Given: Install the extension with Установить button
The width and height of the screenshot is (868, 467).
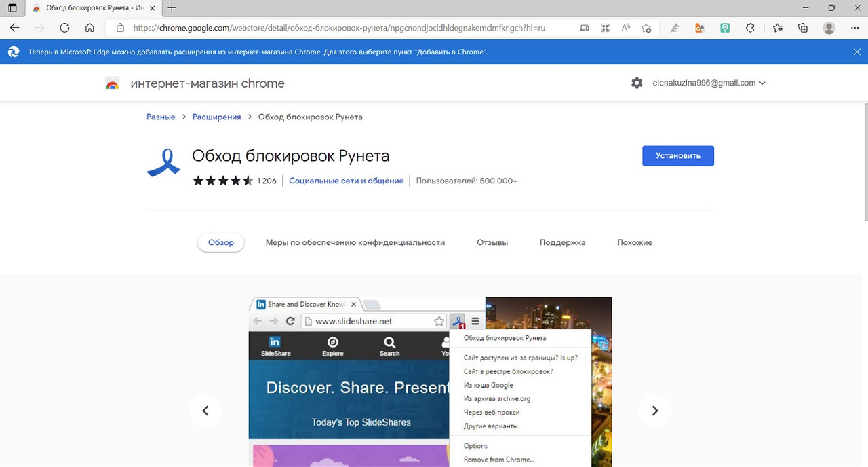Looking at the screenshot, I should point(678,155).
